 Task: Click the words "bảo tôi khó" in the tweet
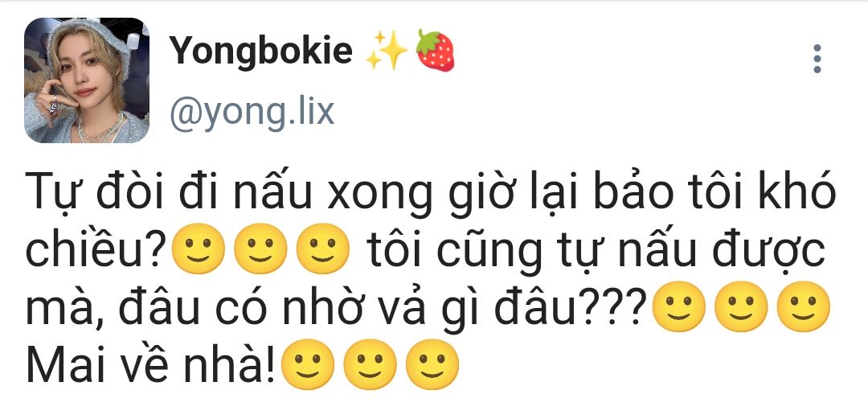tap(708, 191)
